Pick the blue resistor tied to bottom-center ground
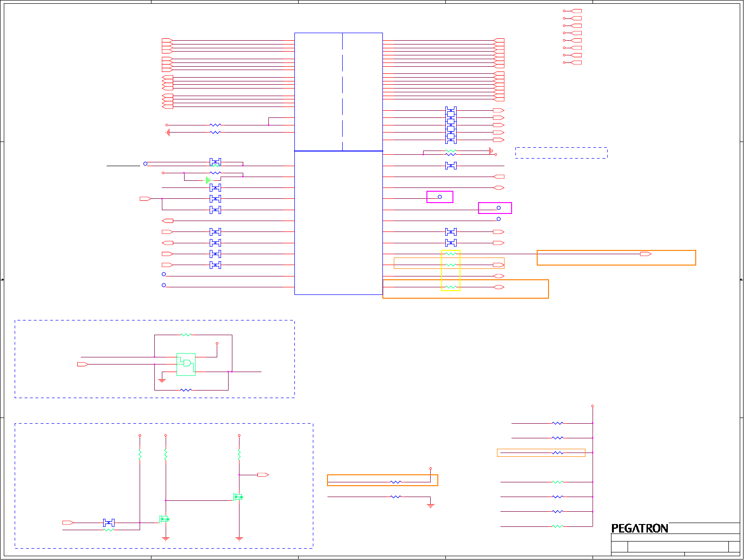 pos(396,497)
